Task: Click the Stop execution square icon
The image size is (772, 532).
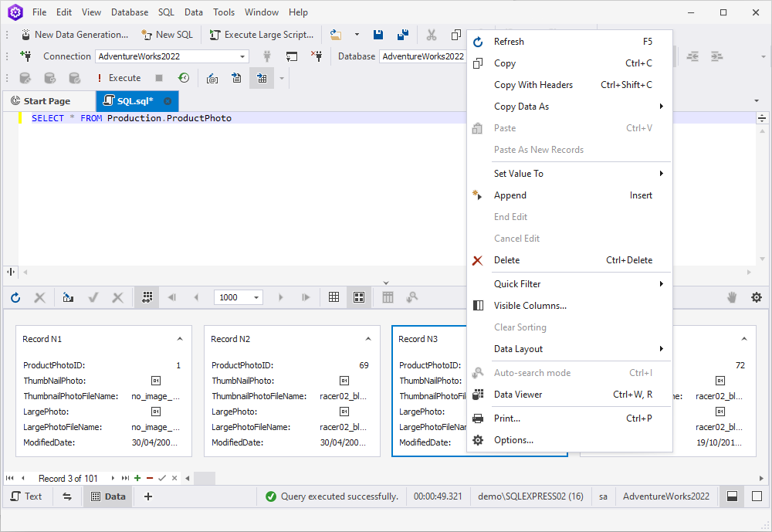Action: click(x=159, y=78)
